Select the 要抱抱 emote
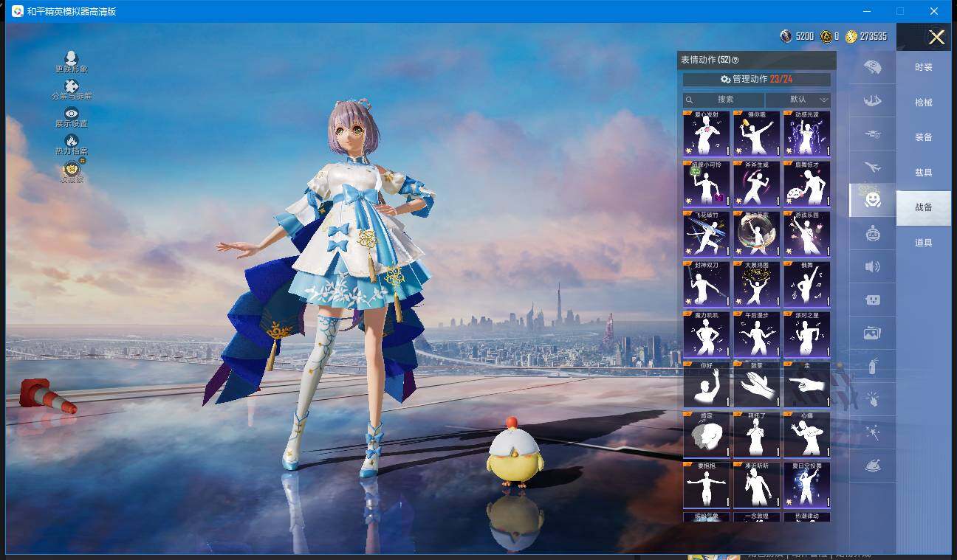 tap(707, 485)
